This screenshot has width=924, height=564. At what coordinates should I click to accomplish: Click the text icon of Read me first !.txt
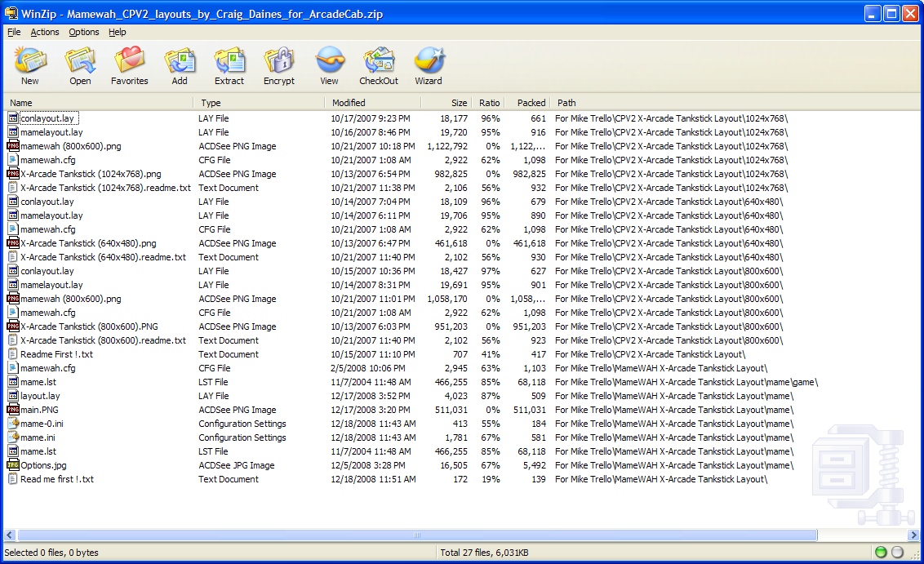pos(13,479)
